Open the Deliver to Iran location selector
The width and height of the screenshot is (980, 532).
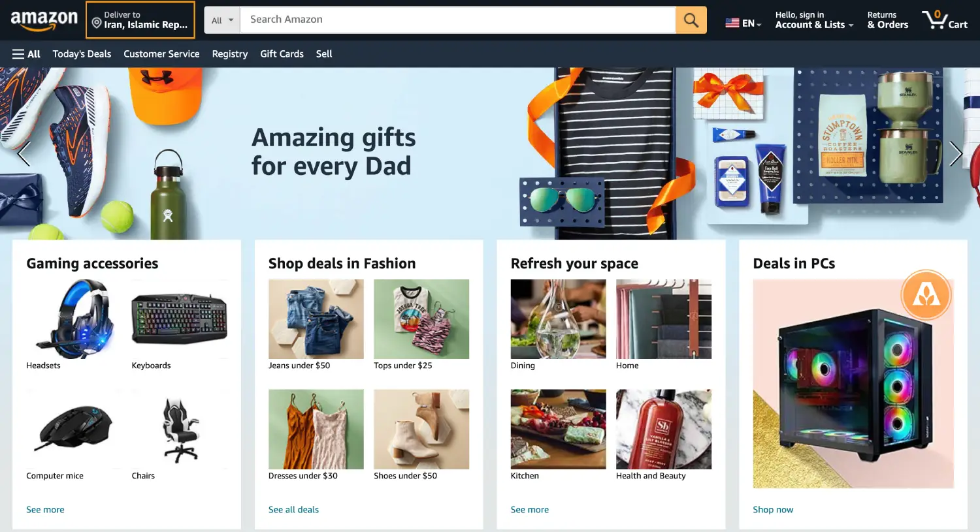[x=140, y=20]
